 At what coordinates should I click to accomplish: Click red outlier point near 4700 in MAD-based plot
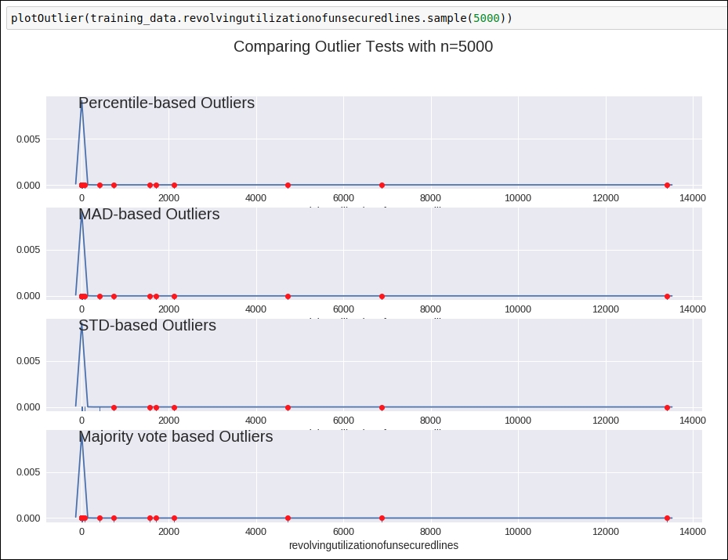tap(288, 297)
